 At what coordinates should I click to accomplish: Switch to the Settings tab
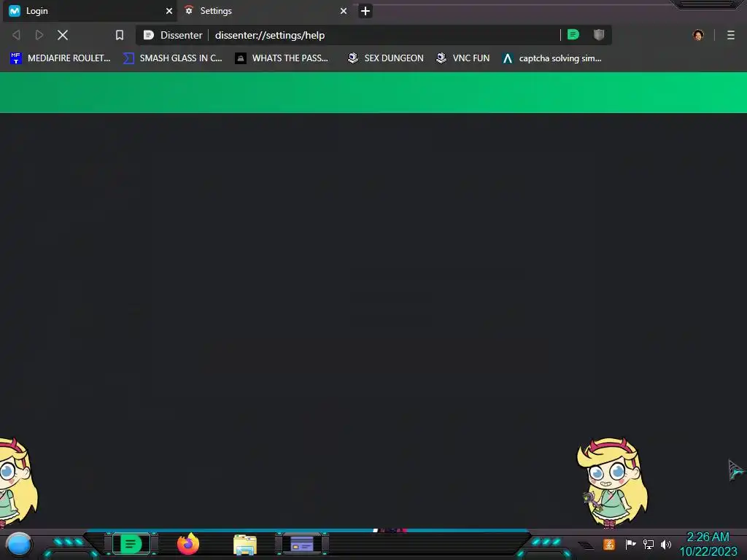pyautogui.click(x=264, y=11)
